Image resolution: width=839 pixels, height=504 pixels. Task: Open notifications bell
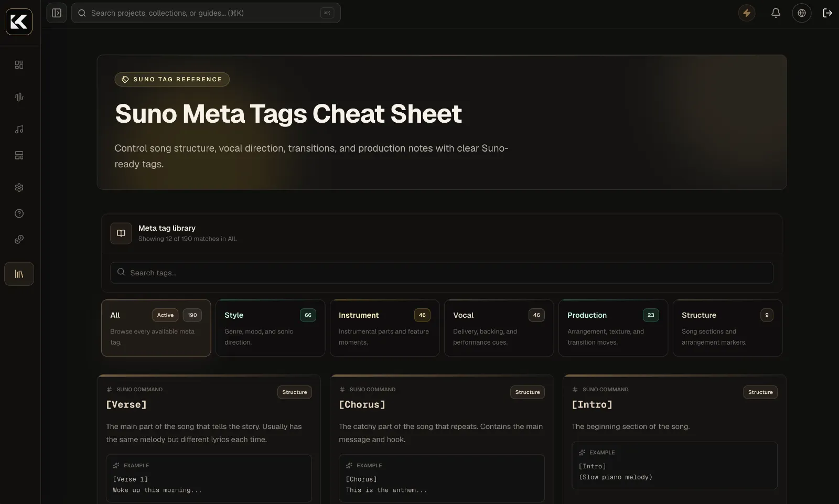[776, 13]
